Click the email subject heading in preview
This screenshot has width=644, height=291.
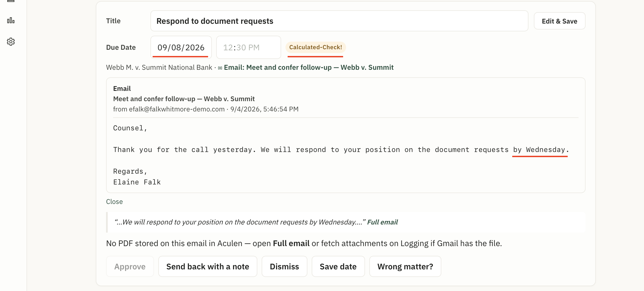point(184,99)
